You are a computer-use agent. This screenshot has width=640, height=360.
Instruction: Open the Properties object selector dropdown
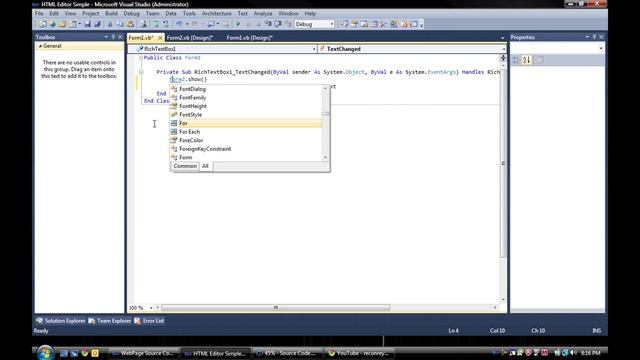pyautogui.click(x=601, y=48)
